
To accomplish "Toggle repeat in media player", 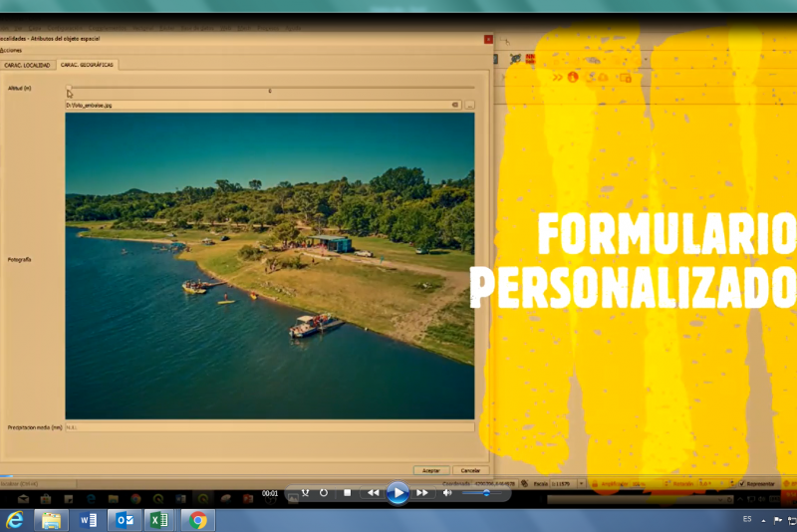I will point(324,493).
